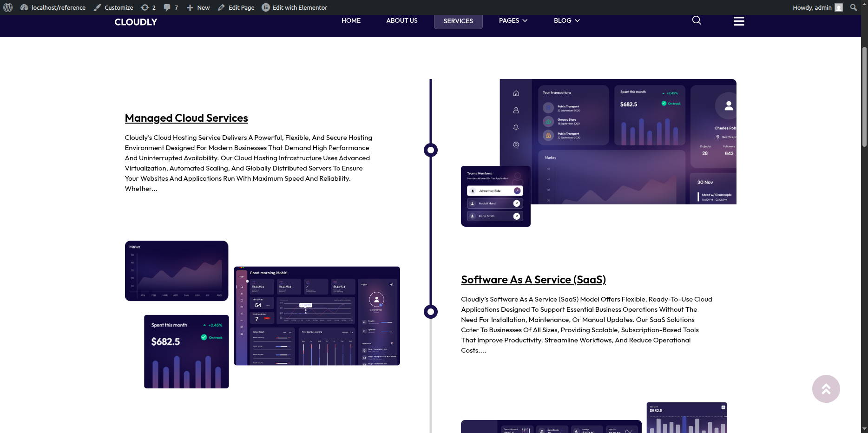The width and height of the screenshot is (868, 433).
Task: Open the hamburger menu icon
Action: [739, 21]
